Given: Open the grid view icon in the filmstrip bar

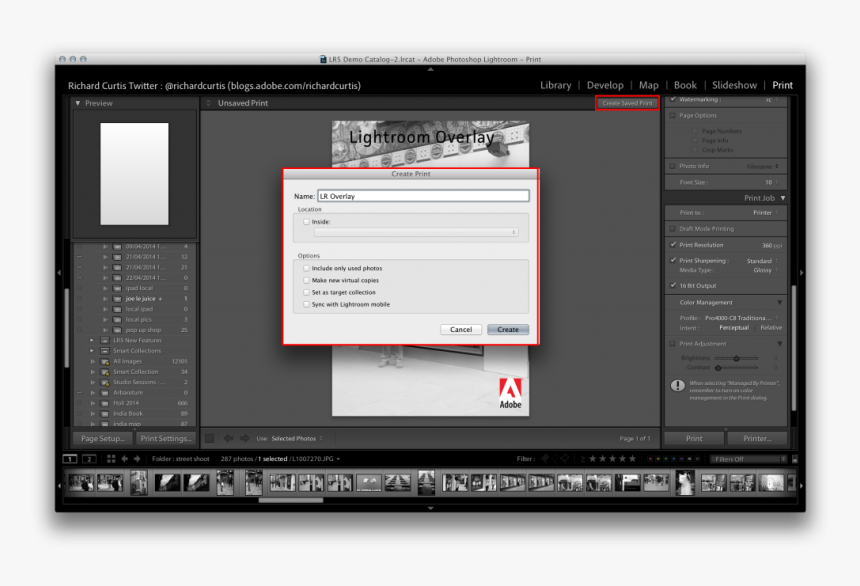Looking at the screenshot, I should tap(111, 459).
